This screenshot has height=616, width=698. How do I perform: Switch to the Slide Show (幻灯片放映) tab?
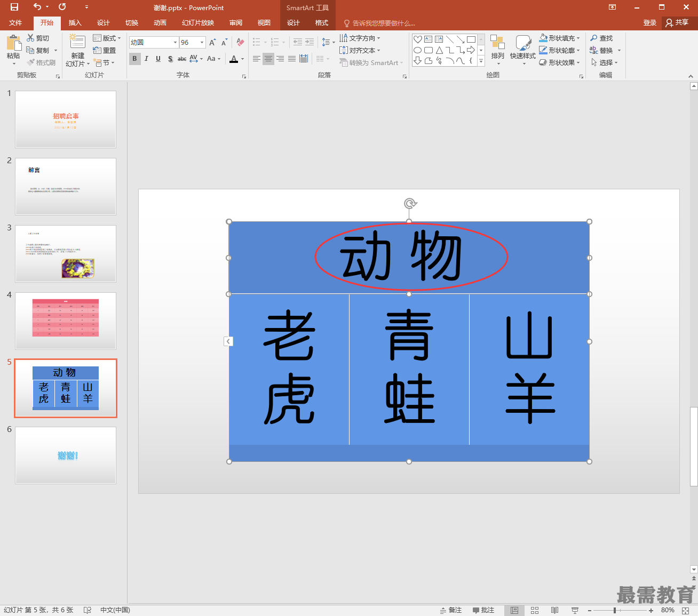coord(198,23)
